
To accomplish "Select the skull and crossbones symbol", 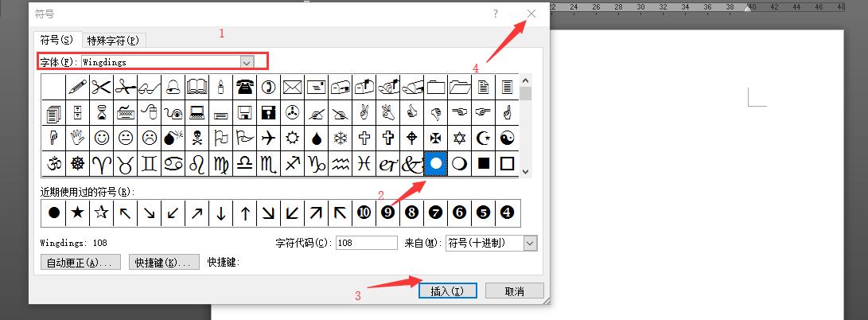I will (197, 138).
